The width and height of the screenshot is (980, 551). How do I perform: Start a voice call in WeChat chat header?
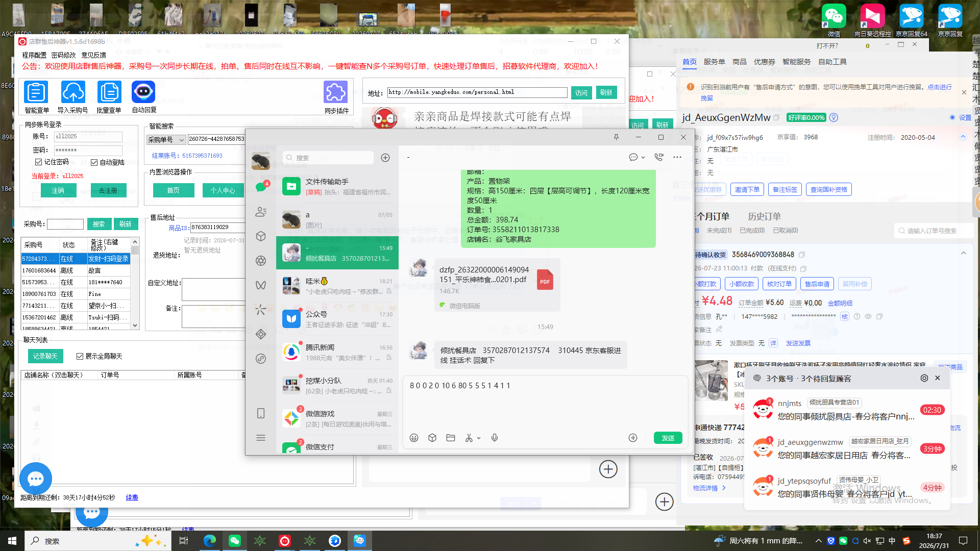659,157
